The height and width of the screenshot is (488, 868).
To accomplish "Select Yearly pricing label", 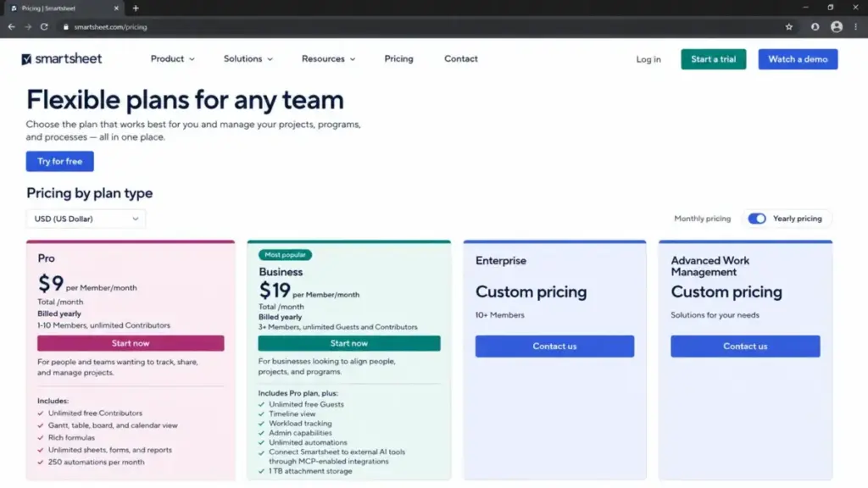I will pos(797,219).
